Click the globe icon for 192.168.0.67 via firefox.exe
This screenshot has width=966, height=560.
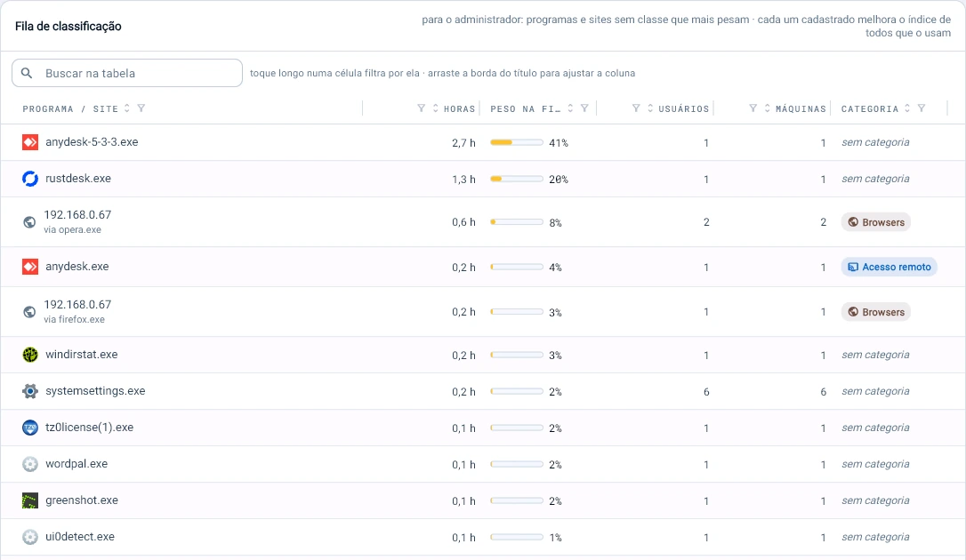[x=29, y=312]
